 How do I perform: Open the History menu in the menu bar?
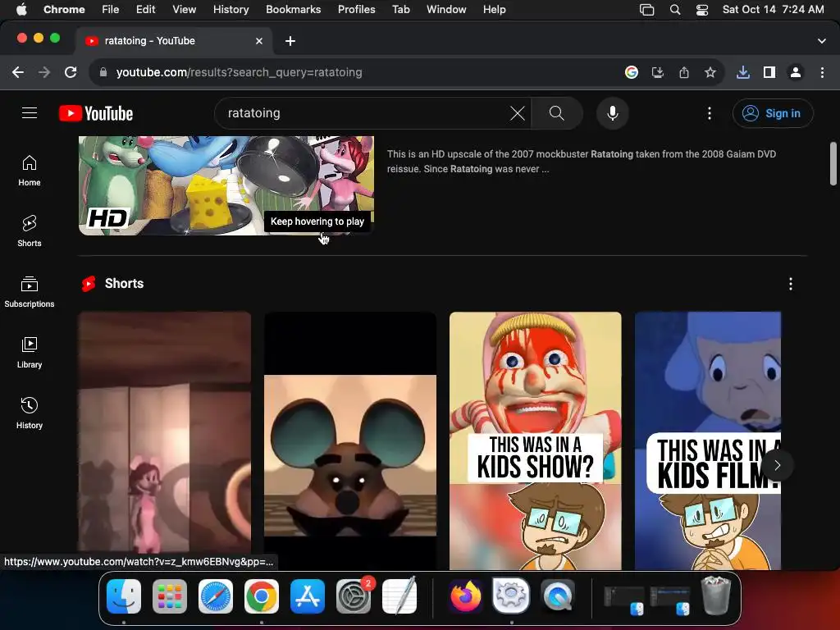(231, 10)
